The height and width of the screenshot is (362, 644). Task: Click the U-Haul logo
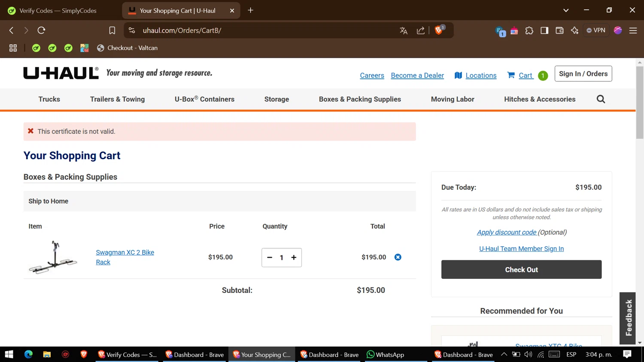pyautogui.click(x=61, y=73)
